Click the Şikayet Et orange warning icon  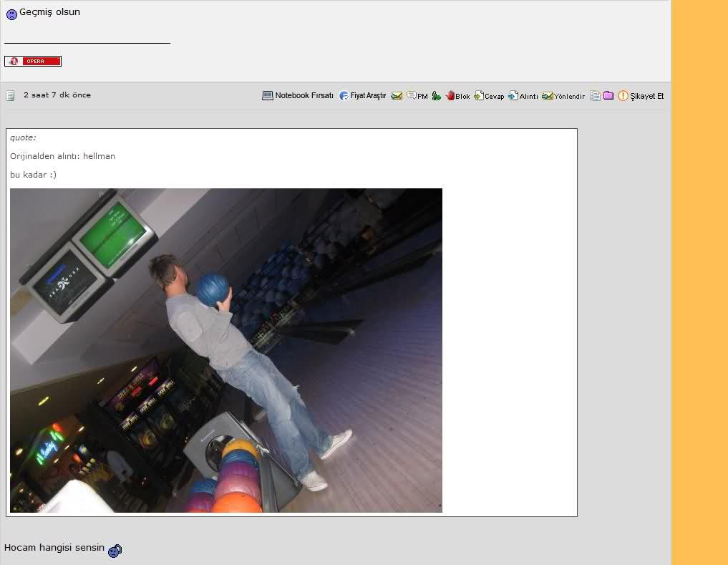coord(623,95)
